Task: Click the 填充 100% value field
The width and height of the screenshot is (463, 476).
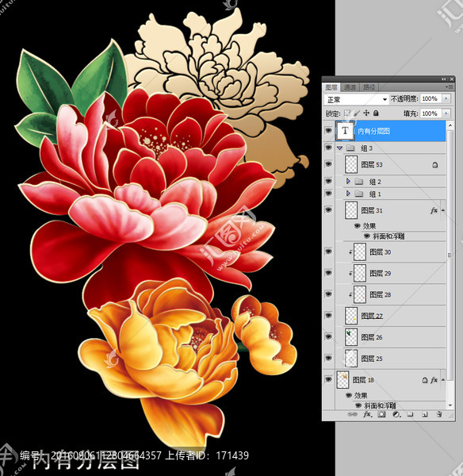Action: coord(430,113)
